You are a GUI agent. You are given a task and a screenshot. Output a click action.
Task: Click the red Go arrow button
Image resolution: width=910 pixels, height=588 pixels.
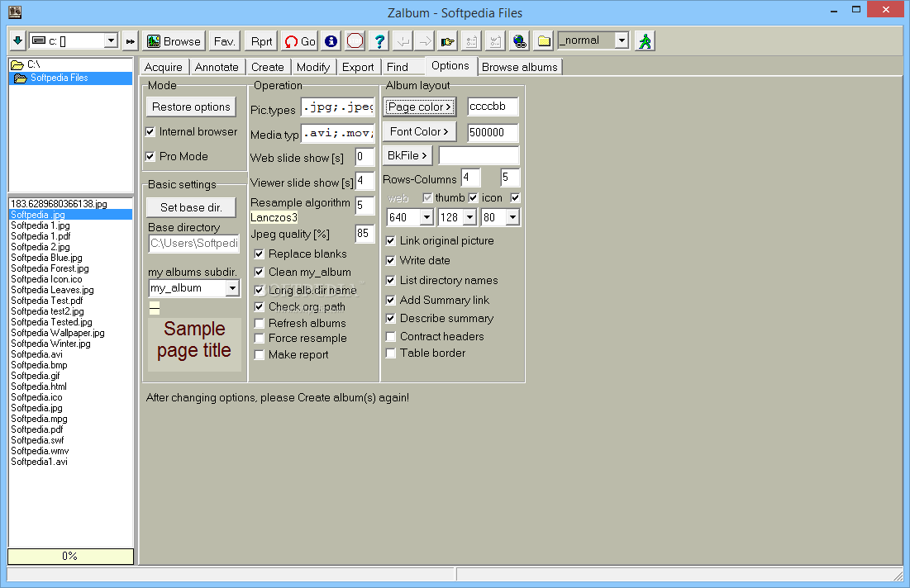point(299,41)
